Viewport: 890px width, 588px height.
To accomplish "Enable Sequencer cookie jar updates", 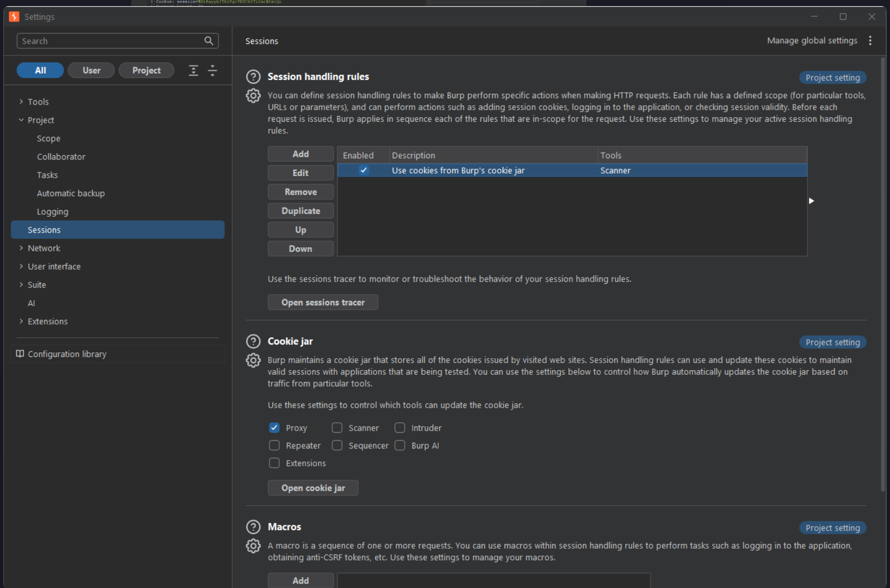I will [x=337, y=445].
